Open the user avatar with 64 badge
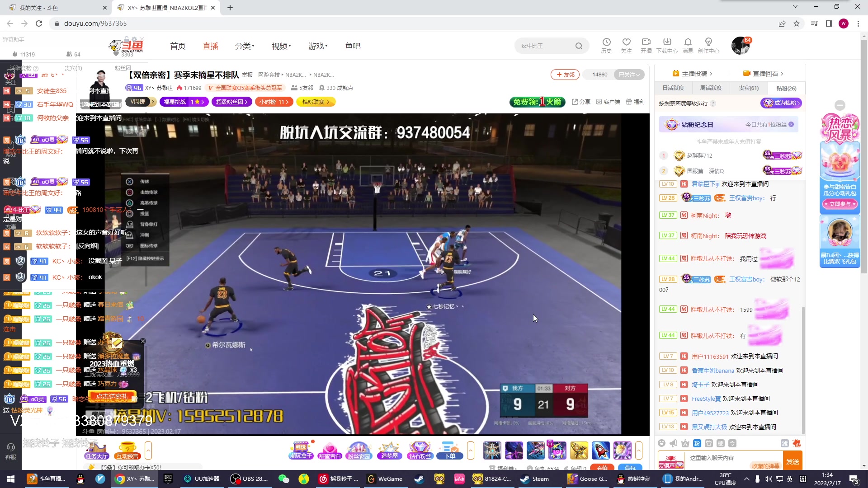 (741, 46)
